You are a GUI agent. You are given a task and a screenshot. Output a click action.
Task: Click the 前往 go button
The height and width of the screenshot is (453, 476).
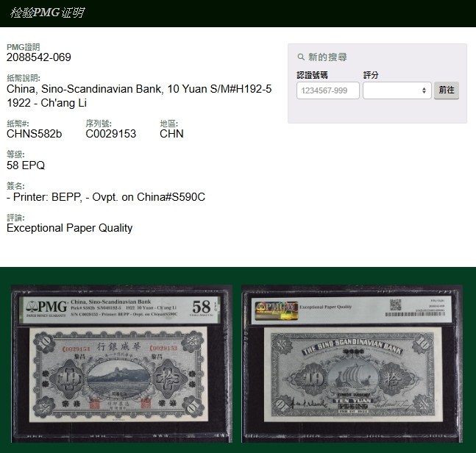coord(447,90)
